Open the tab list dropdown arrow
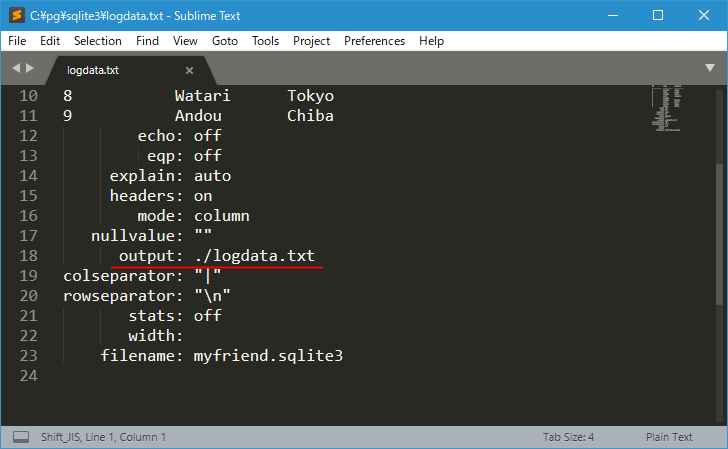 tap(709, 68)
